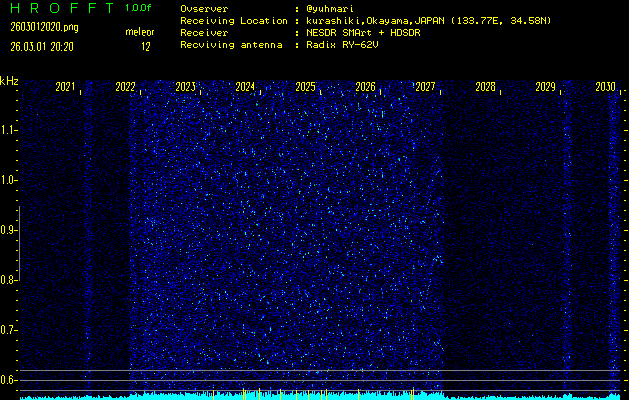Click the filename 2603012020.png
The height and width of the screenshot is (400, 629).
coord(45,28)
